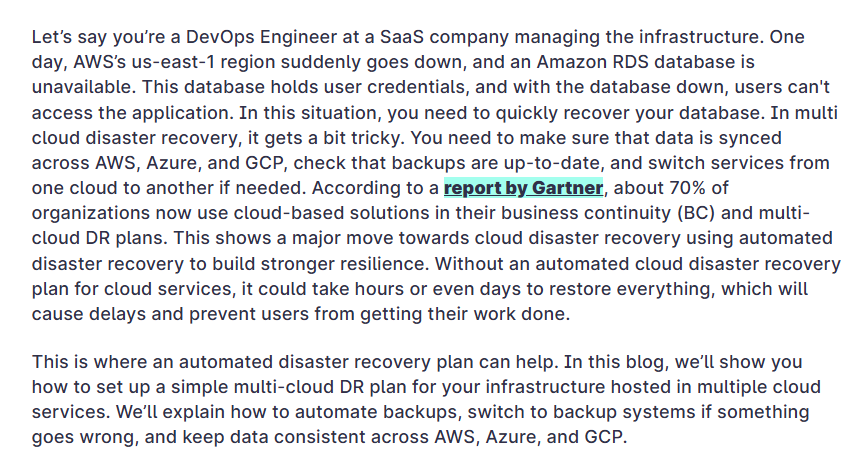
Task: Click the '70%' statistic text
Action: point(687,188)
